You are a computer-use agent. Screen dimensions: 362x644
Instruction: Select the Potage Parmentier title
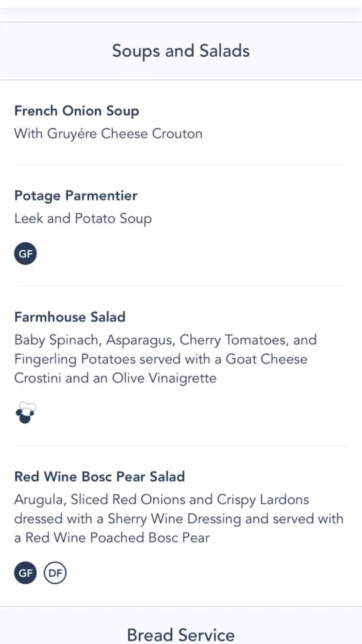[x=76, y=196]
